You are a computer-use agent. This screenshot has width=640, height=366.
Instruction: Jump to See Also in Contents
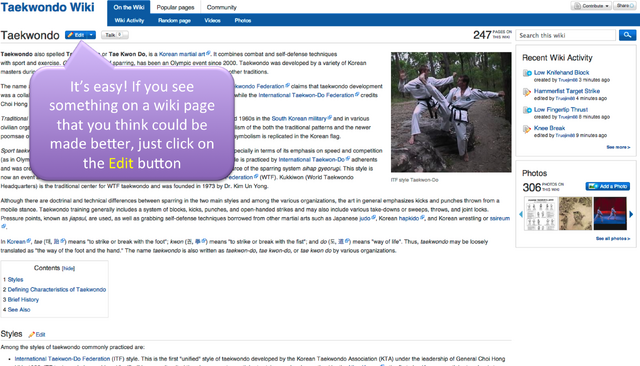pyautogui.click(x=19, y=310)
